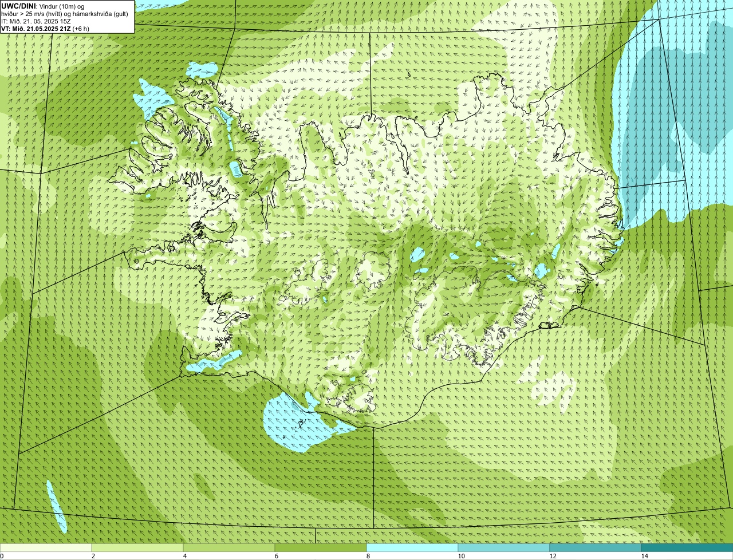Click the legend label '10'
This screenshot has height=560, width=733.
(461, 556)
